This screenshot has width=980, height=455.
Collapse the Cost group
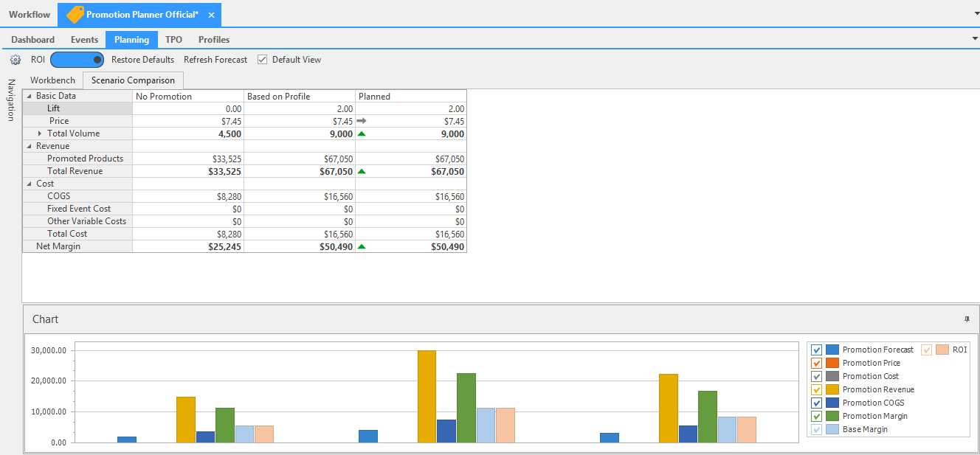pos(29,184)
